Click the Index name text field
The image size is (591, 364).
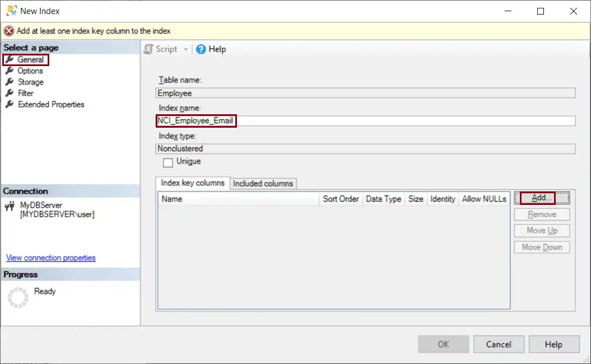[364, 121]
